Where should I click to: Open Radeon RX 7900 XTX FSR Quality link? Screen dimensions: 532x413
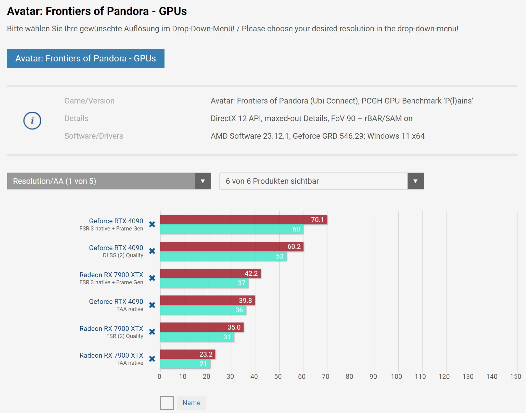[111, 329]
